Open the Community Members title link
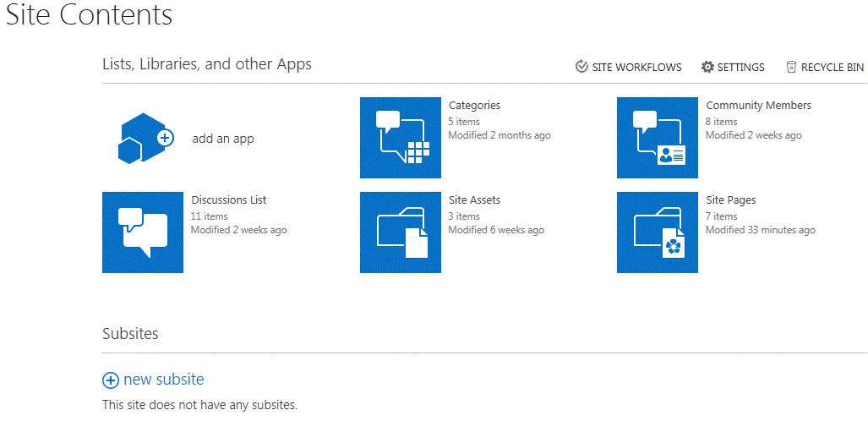The image size is (868, 421). point(758,106)
